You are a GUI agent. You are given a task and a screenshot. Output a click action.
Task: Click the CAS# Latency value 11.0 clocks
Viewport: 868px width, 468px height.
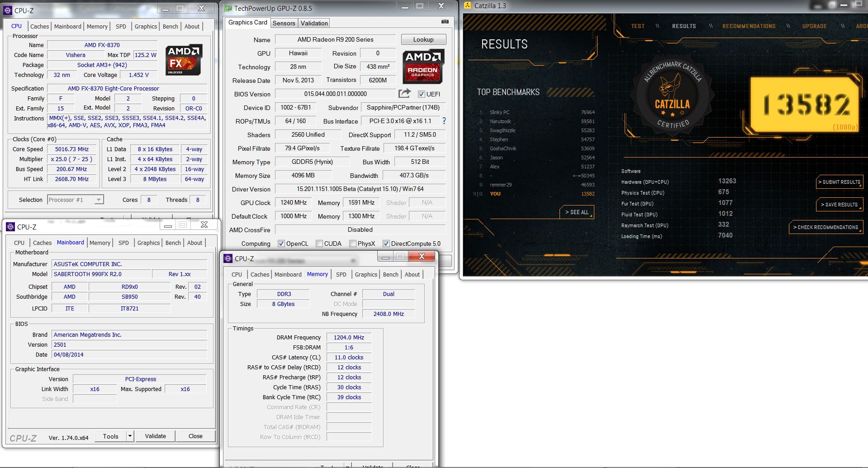tap(349, 357)
